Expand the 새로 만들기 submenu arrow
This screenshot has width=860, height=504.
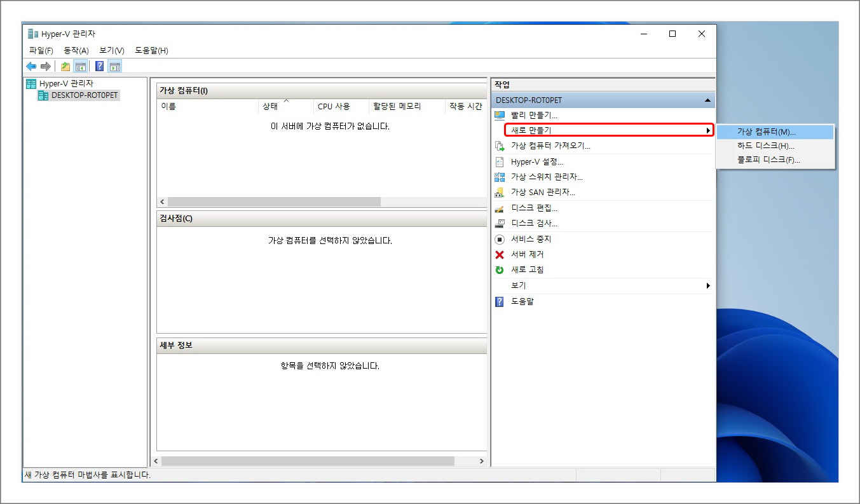[x=707, y=130]
